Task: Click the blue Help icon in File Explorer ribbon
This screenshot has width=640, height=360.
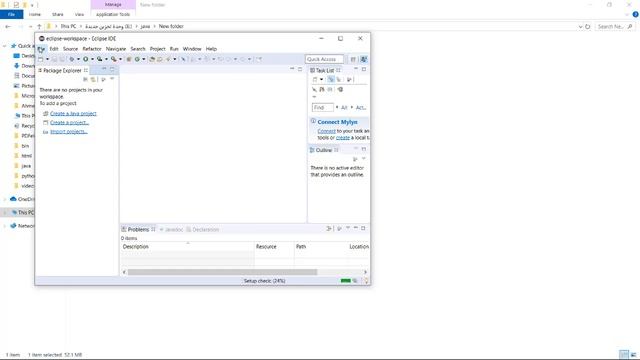Action: (x=635, y=14)
